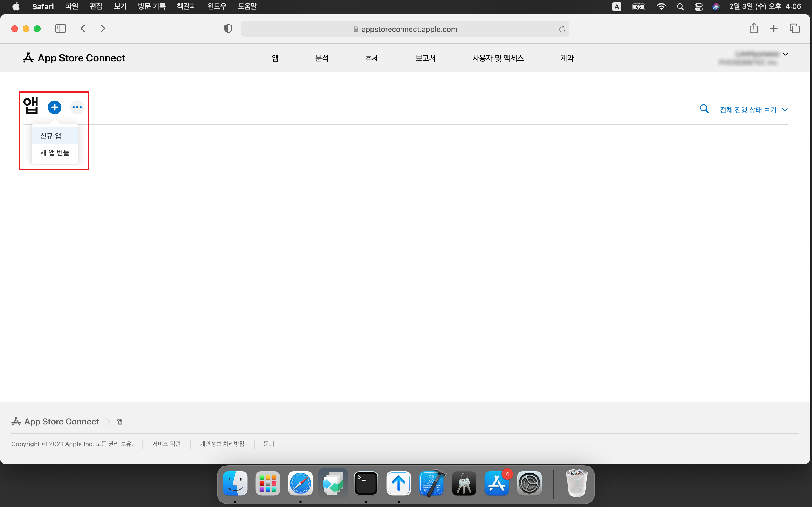The height and width of the screenshot is (507, 812).
Task: Show the tab overview icon
Action: pyautogui.click(x=794, y=28)
